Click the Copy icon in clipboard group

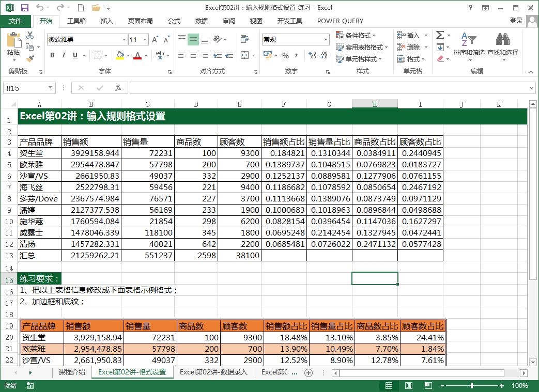(x=29, y=46)
